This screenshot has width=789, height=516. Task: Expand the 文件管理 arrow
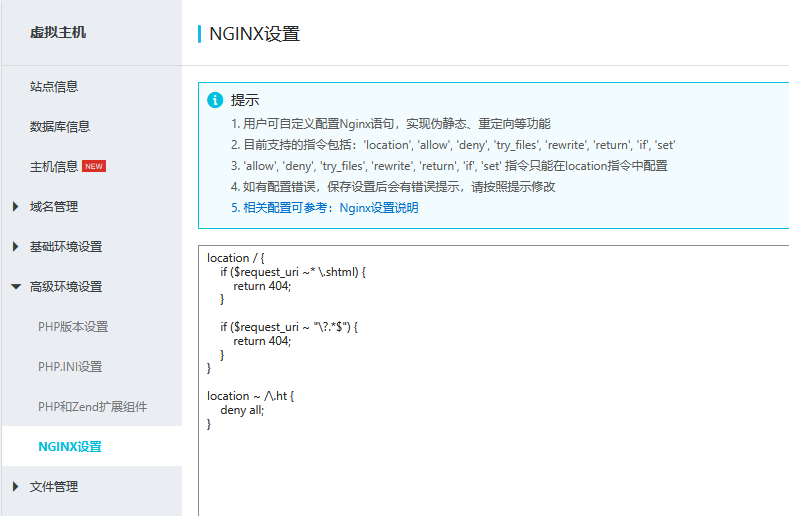(15, 487)
